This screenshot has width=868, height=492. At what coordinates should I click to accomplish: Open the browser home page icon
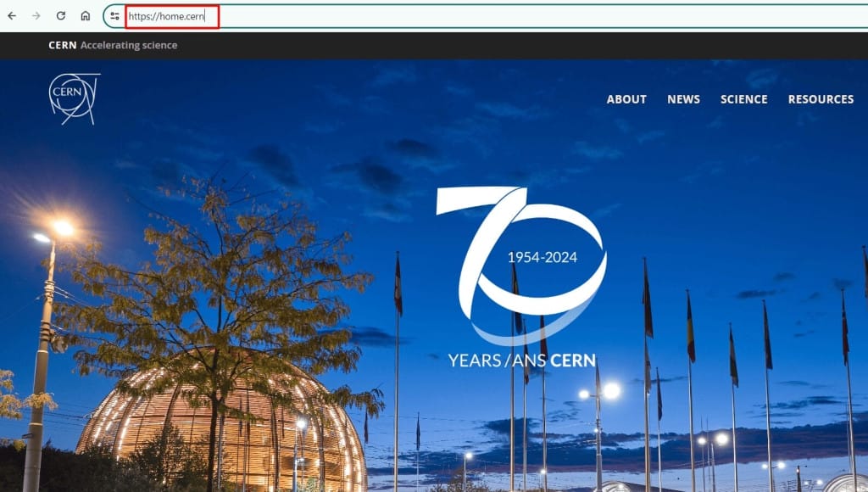tap(86, 16)
